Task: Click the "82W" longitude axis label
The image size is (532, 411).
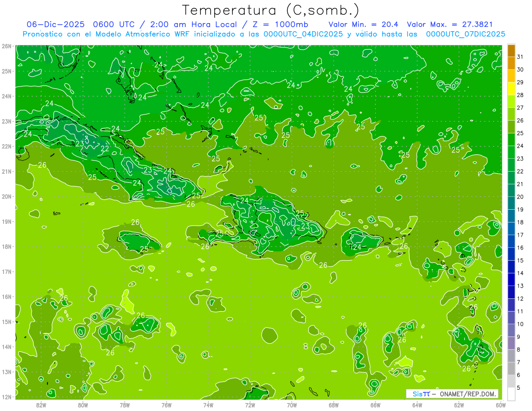Action: (41, 405)
